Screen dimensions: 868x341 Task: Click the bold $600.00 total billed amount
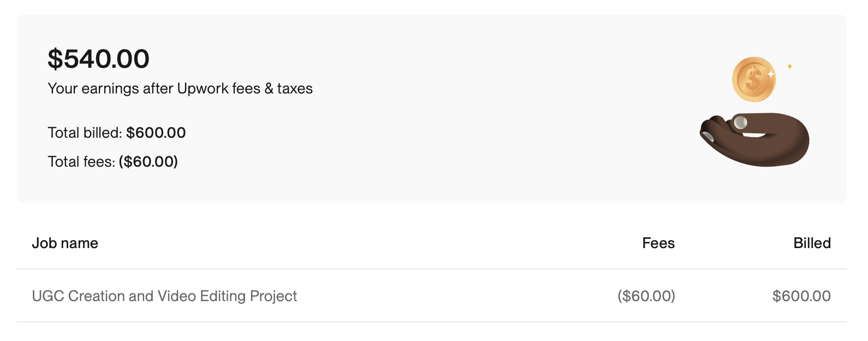pyautogui.click(x=156, y=133)
